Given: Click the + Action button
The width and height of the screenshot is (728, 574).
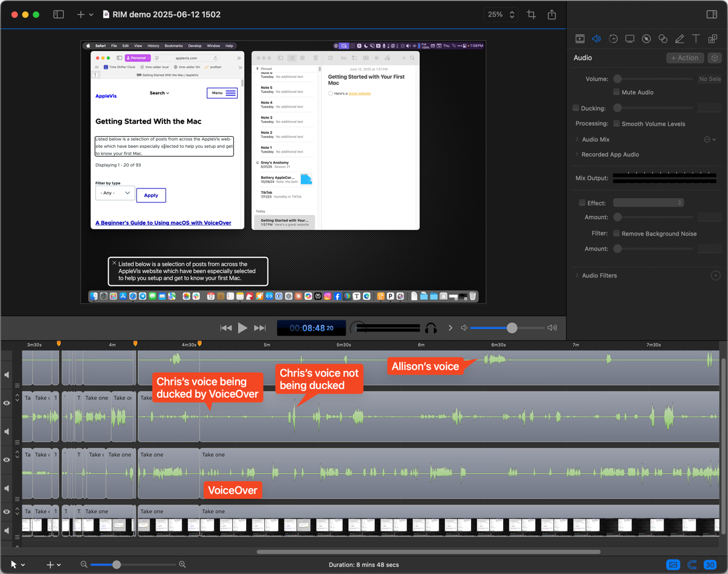Looking at the screenshot, I should 685,58.
